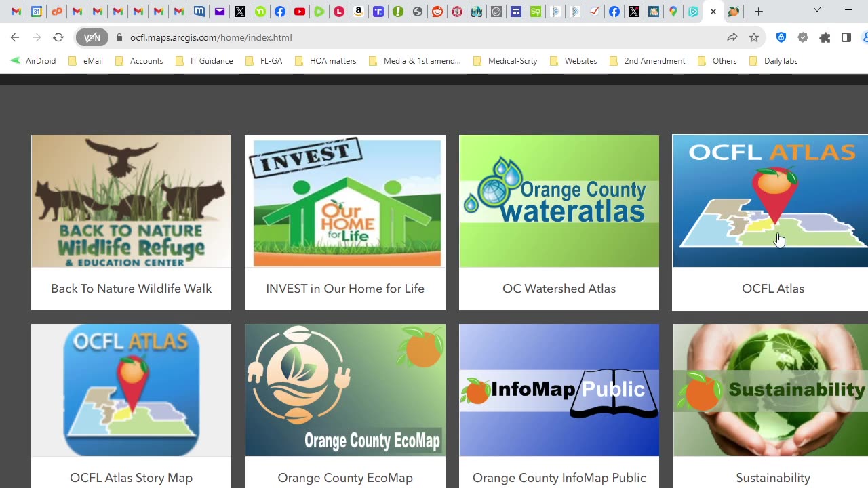
Task: Switch to the green exclamation mark tab
Action: pyautogui.click(x=398, y=12)
